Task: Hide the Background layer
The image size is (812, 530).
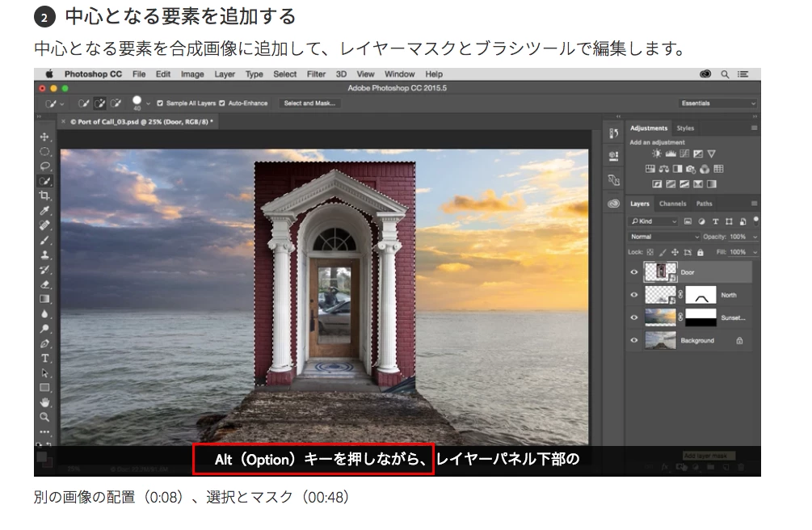Action: click(634, 340)
